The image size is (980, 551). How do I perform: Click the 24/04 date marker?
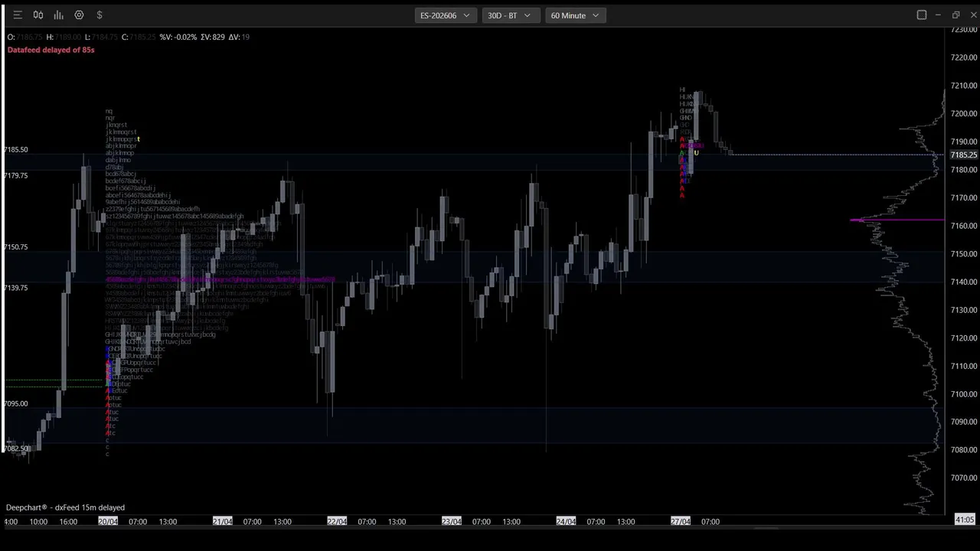pyautogui.click(x=566, y=522)
